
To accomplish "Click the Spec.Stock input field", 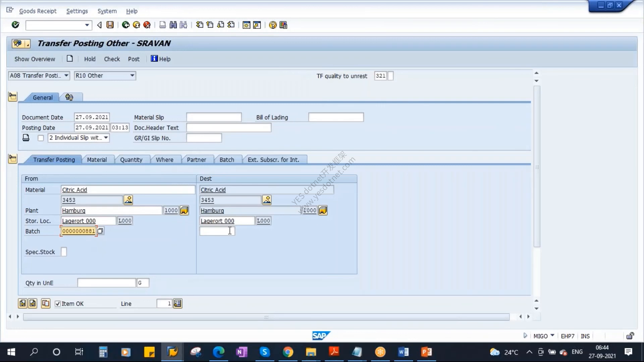I will click(x=64, y=252).
